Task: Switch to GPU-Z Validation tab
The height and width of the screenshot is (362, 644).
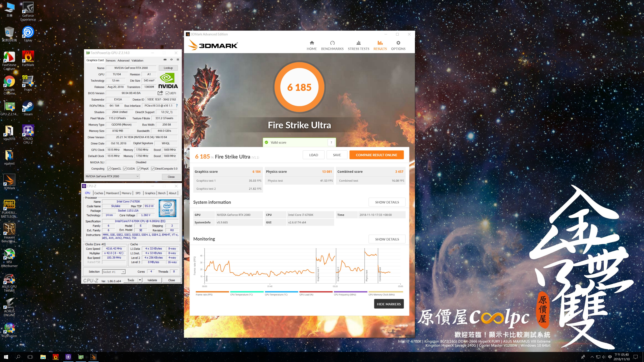Action: point(137,61)
